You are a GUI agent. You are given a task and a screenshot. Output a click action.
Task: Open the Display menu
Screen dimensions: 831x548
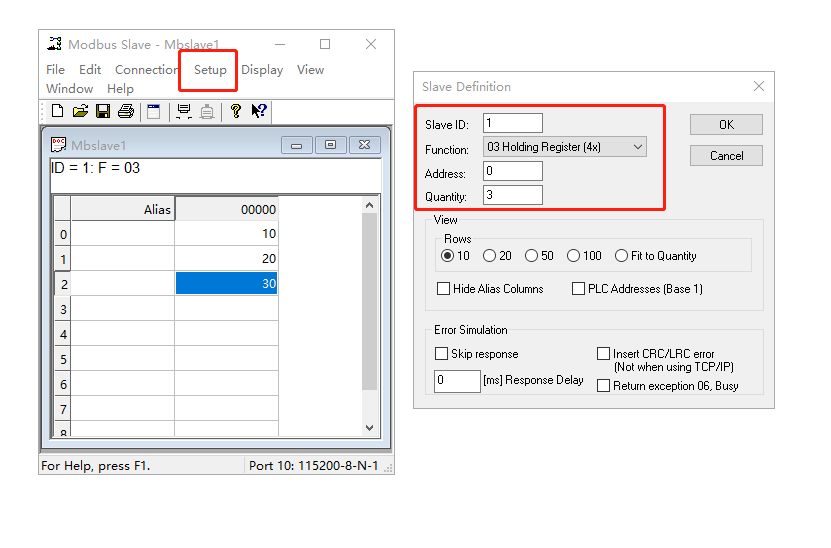(x=262, y=70)
